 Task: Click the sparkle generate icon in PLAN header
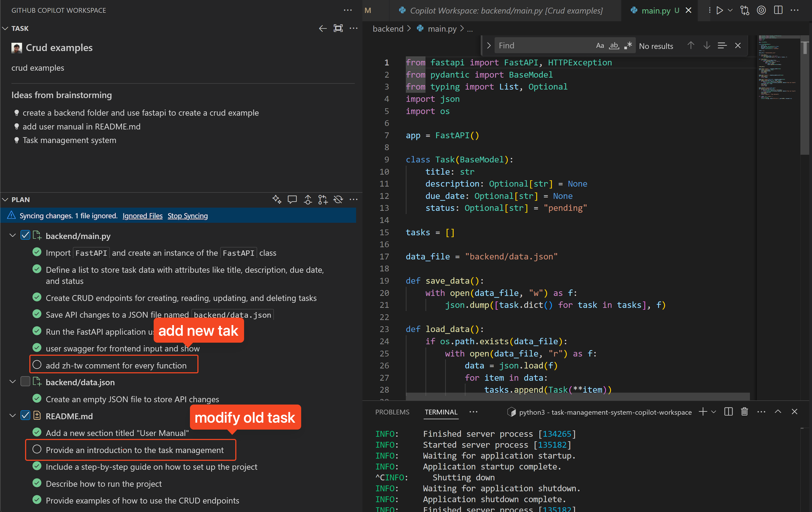(x=277, y=199)
